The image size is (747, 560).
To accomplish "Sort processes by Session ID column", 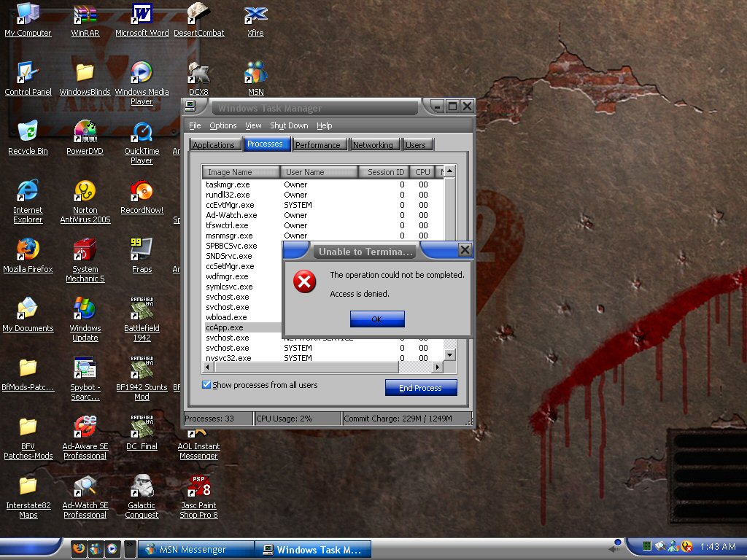I will [384, 172].
